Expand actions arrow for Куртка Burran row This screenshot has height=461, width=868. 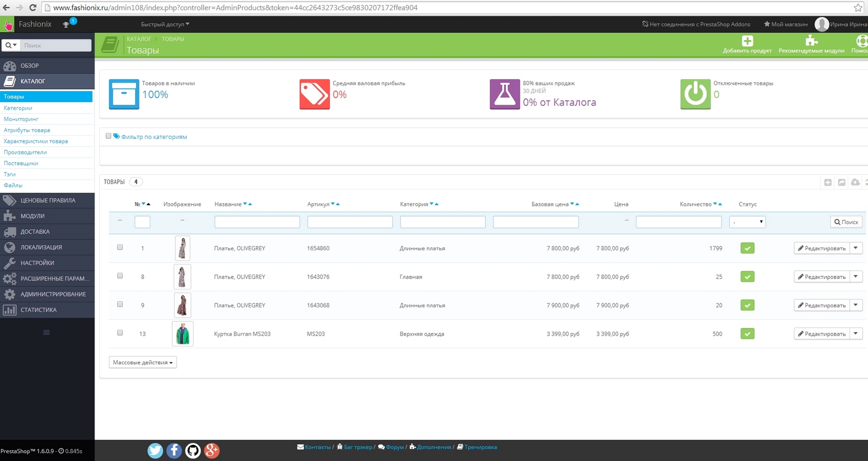856,334
